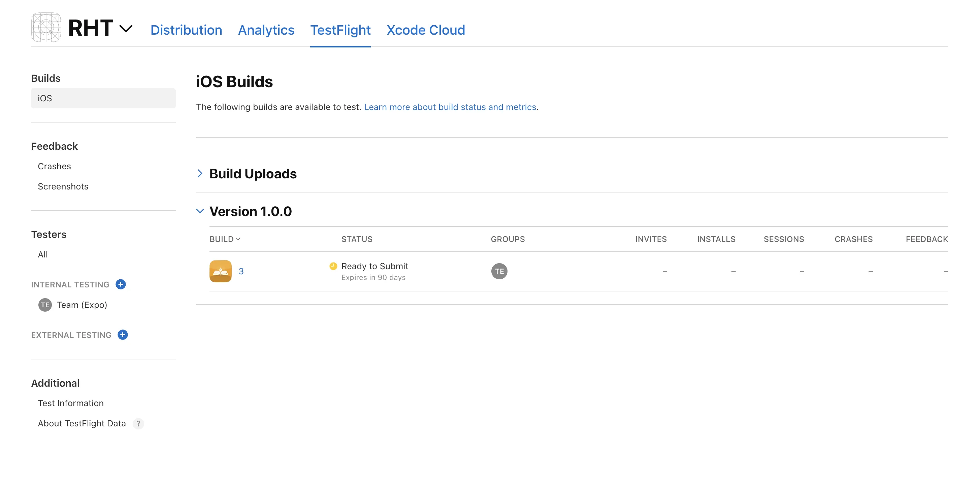Add a new internal testing group
The width and height of the screenshot is (980, 492).
[x=121, y=284]
